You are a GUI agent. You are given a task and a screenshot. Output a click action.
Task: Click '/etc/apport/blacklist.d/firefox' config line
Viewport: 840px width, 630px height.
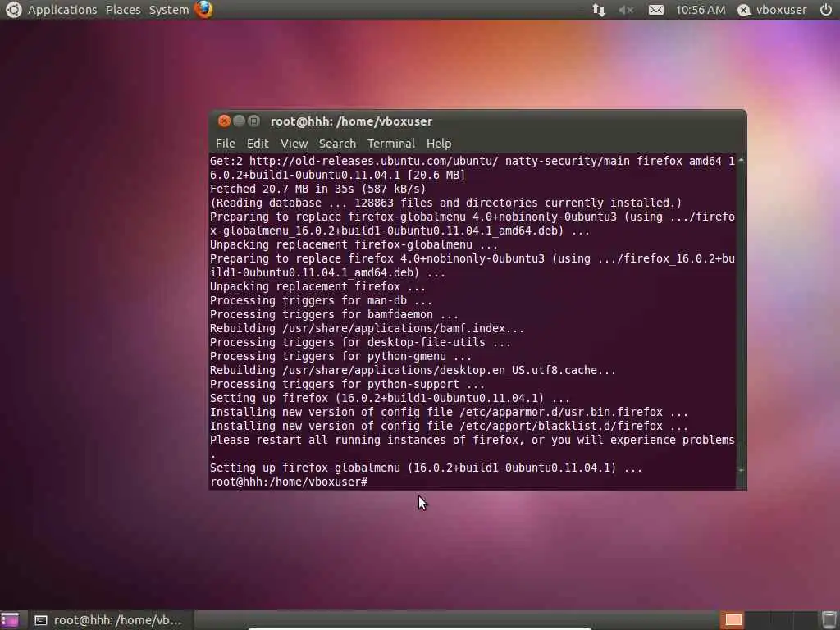(x=449, y=426)
